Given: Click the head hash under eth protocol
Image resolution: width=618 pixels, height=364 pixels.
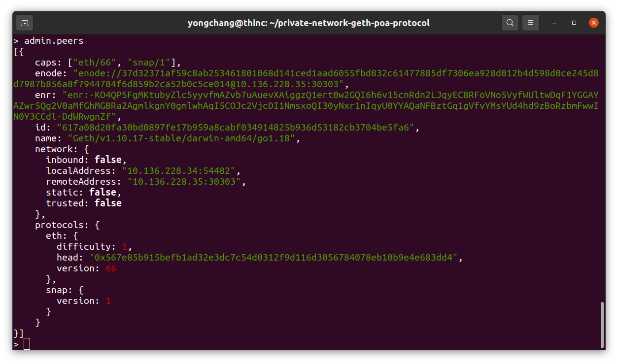Looking at the screenshot, I should 276,257.
